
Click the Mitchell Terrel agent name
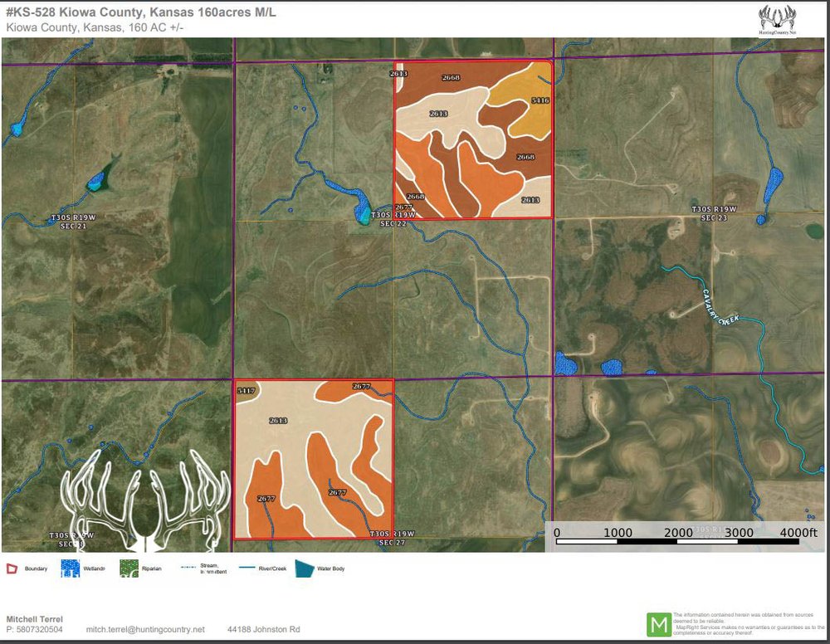34,619
